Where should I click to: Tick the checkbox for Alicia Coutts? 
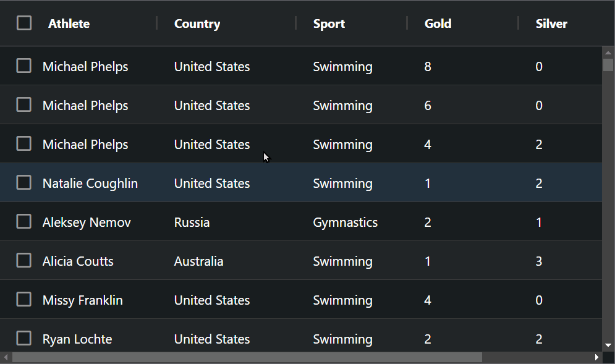24,260
